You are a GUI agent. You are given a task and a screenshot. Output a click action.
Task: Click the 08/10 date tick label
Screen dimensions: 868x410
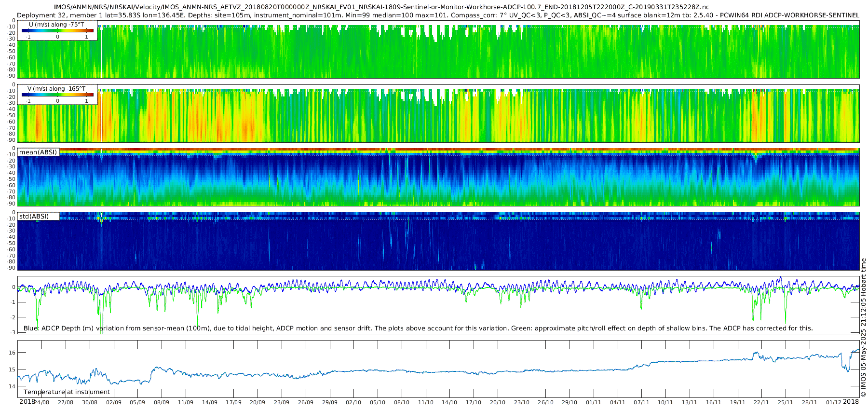click(x=402, y=402)
